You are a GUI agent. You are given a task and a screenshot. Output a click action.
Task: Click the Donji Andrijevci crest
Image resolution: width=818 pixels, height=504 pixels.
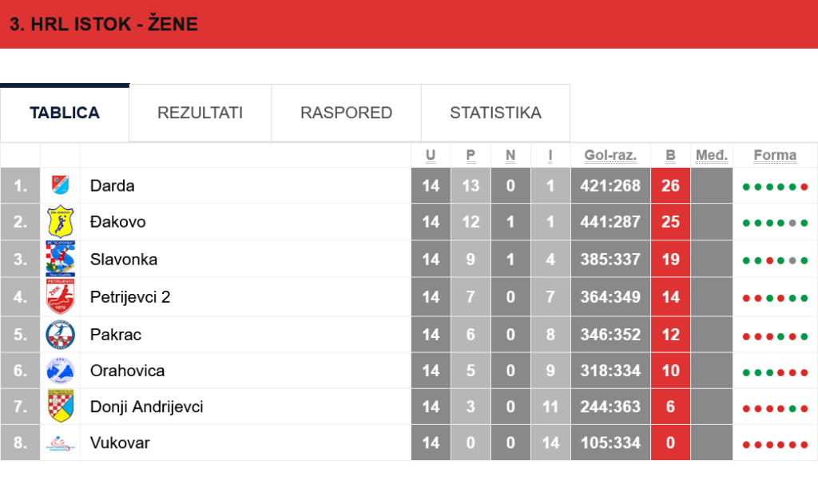coord(61,407)
